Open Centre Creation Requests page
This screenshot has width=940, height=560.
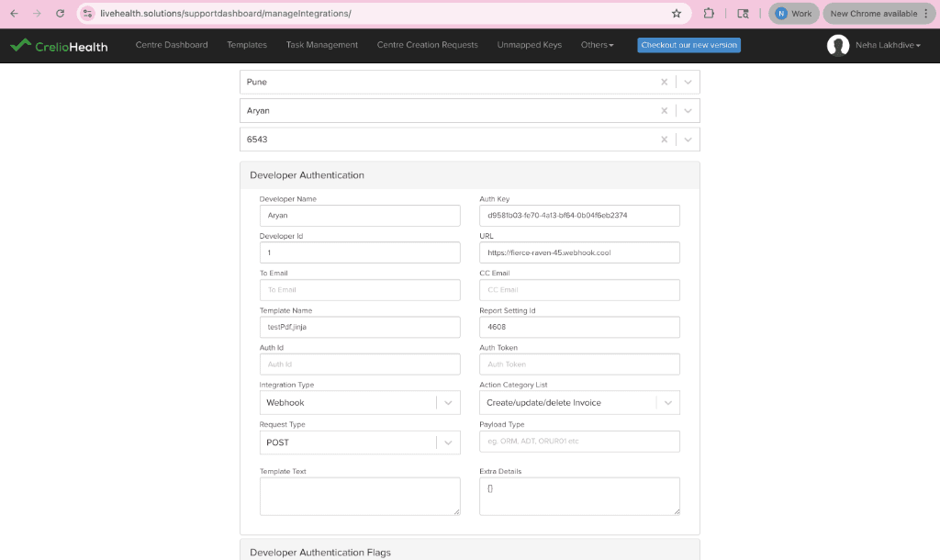428,45
